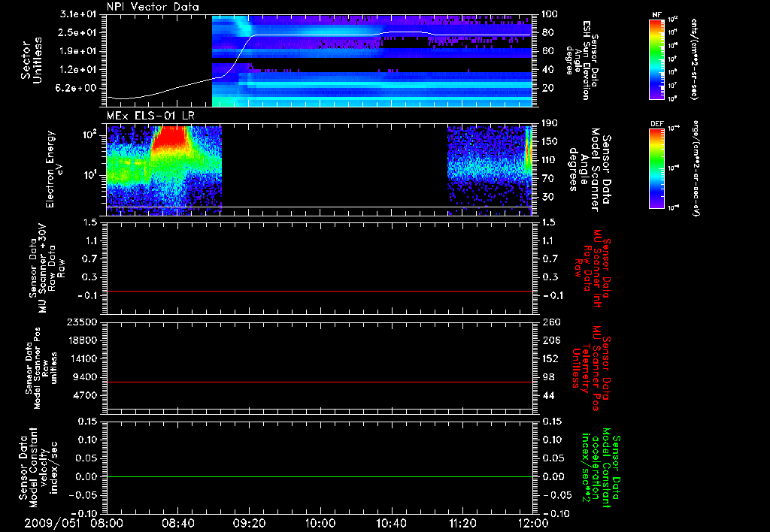Click the '08:40' time tick label
The width and height of the screenshot is (770, 532).
(177, 523)
